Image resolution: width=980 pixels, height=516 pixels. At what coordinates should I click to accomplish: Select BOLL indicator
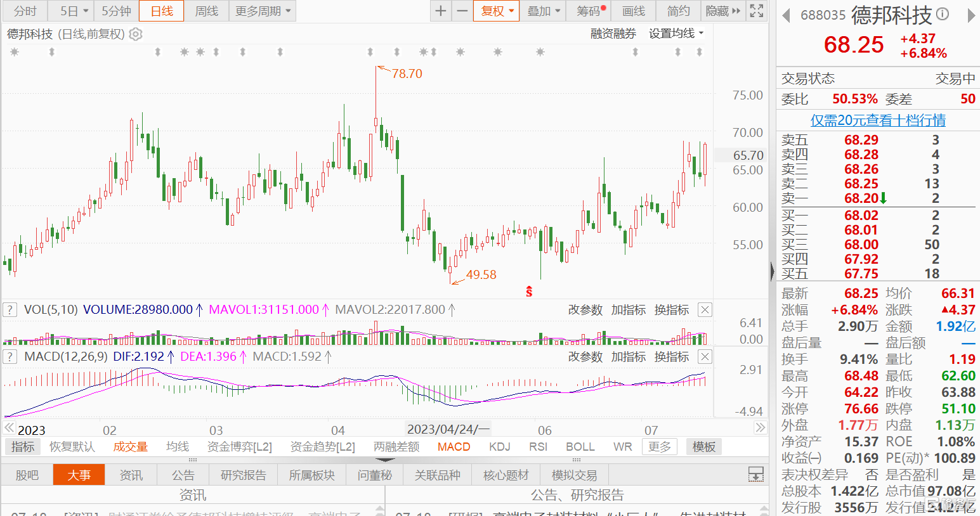(x=580, y=447)
